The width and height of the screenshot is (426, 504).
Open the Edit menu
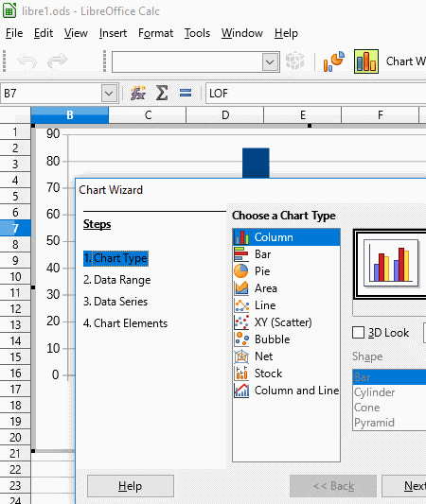point(44,33)
